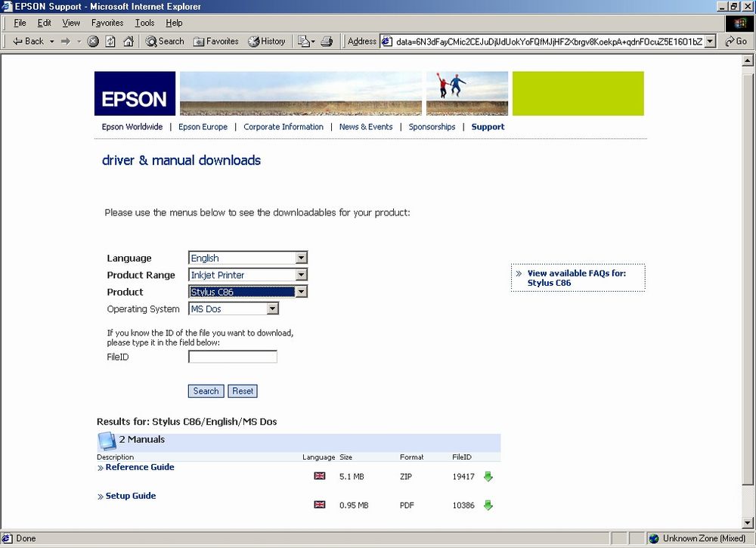Click the driver & manual downloads heading
The height and width of the screenshot is (548, 756).
pos(181,160)
